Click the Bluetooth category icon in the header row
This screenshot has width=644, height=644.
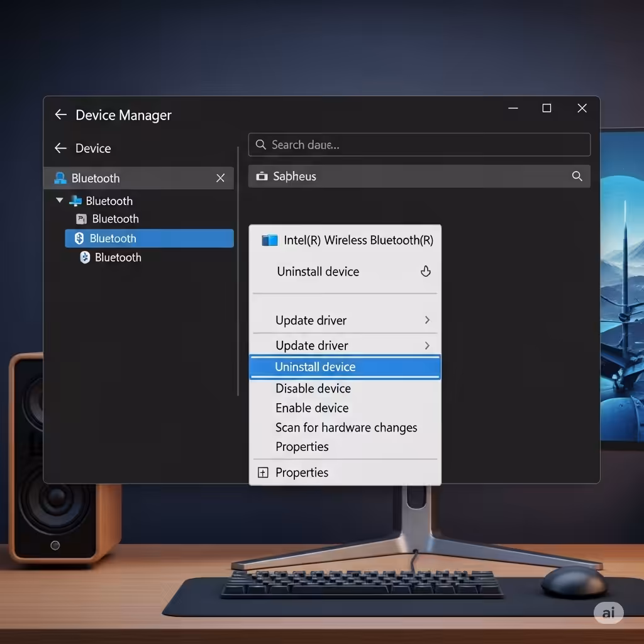click(x=60, y=178)
